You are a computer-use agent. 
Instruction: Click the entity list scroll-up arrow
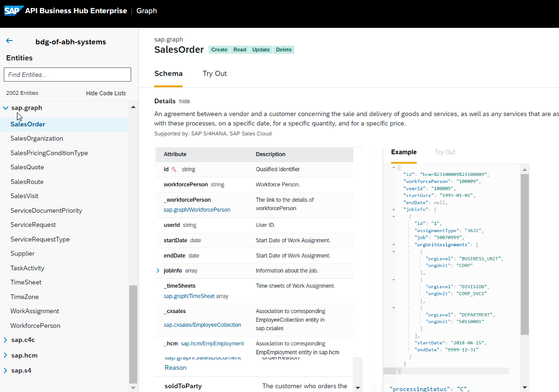[x=133, y=107]
